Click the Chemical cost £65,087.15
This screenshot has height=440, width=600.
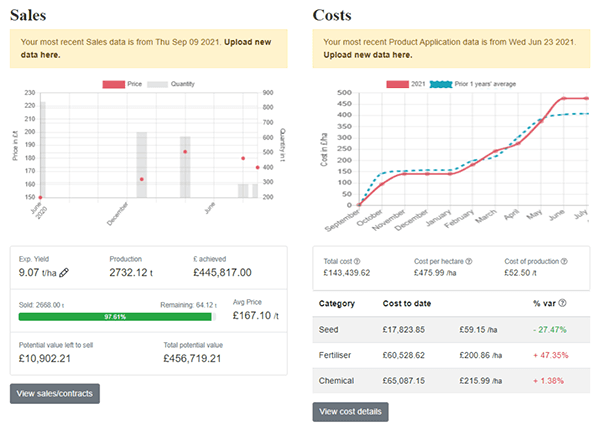(x=404, y=381)
